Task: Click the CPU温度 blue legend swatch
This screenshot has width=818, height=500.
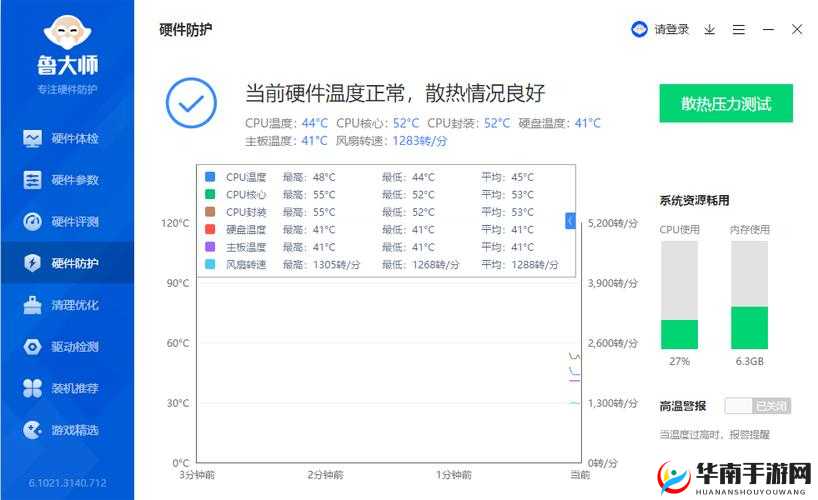Action: [210, 177]
